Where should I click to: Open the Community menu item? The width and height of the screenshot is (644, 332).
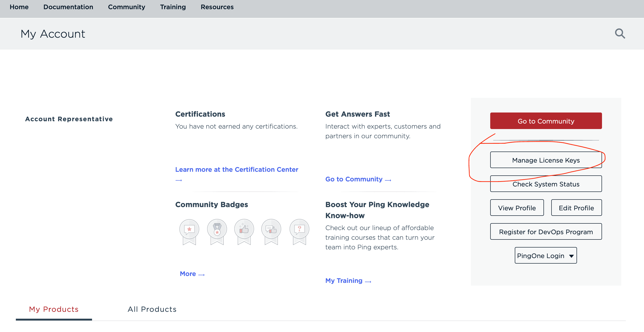pyautogui.click(x=126, y=7)
